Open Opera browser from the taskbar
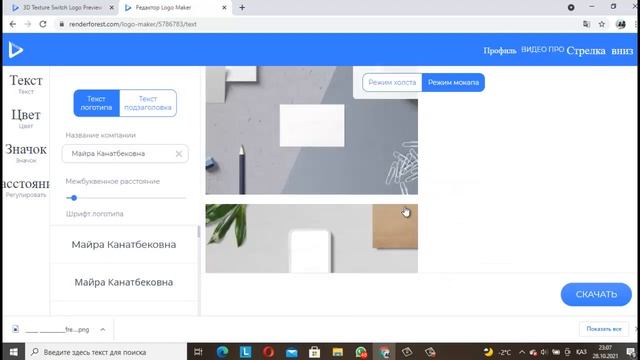 click(x=268, y=352)
